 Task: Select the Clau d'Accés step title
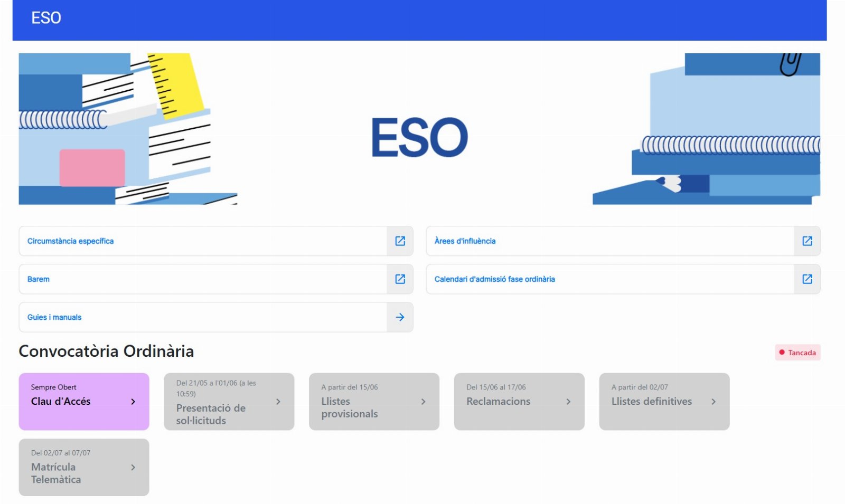[61, 401]
